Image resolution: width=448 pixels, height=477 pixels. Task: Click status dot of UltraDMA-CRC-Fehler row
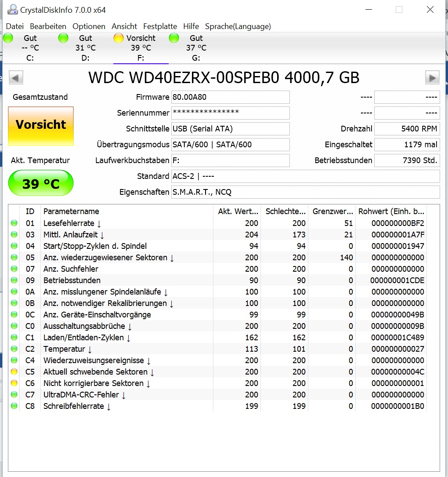(14, 394)
